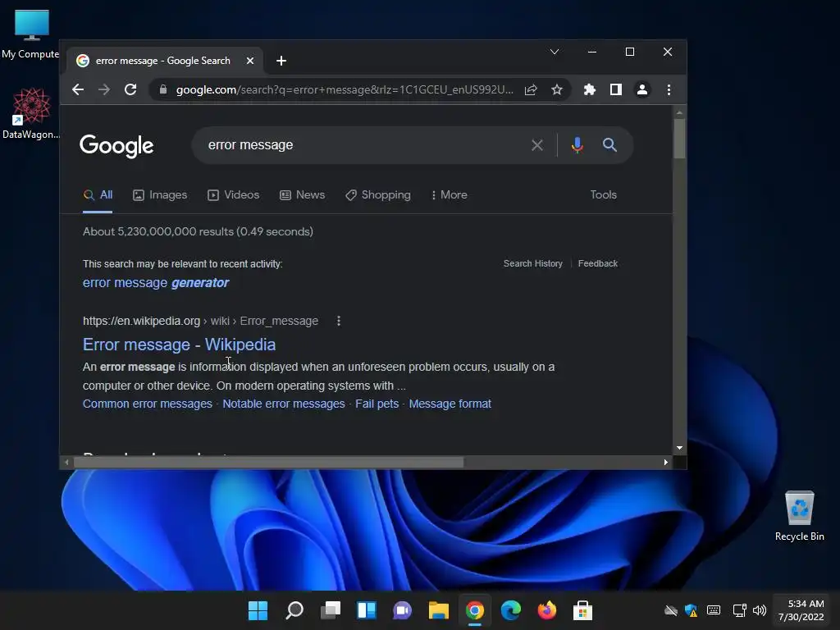The width and height of the screenshot is (840, 630).
Task: Click the horizontal scrollbar thumb
Action: coord(268,463)
